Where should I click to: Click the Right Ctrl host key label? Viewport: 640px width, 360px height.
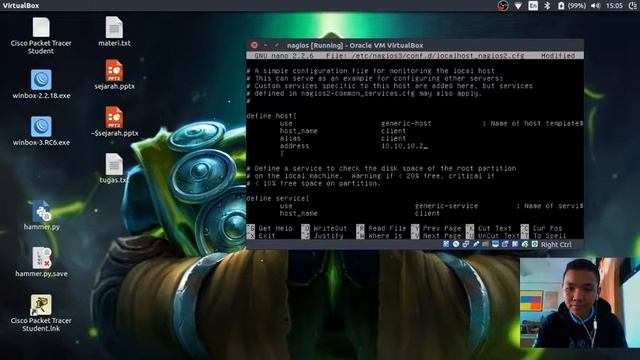click(556, 244)
